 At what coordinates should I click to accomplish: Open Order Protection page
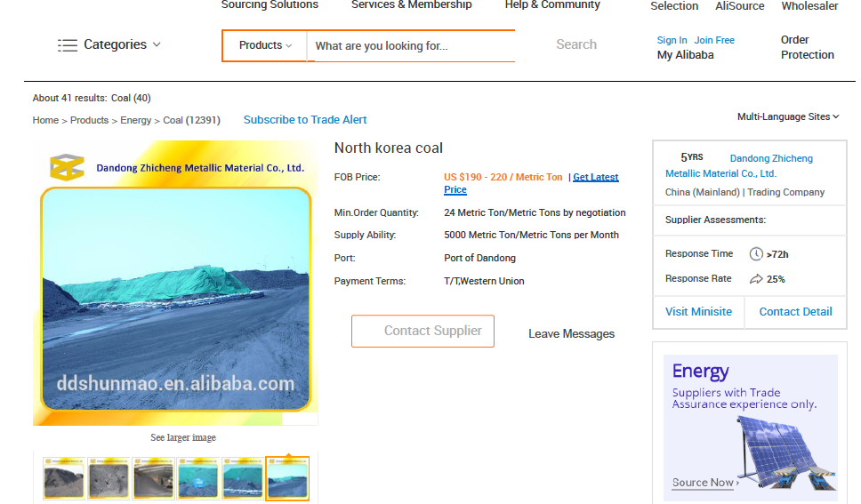coord(808,47)
